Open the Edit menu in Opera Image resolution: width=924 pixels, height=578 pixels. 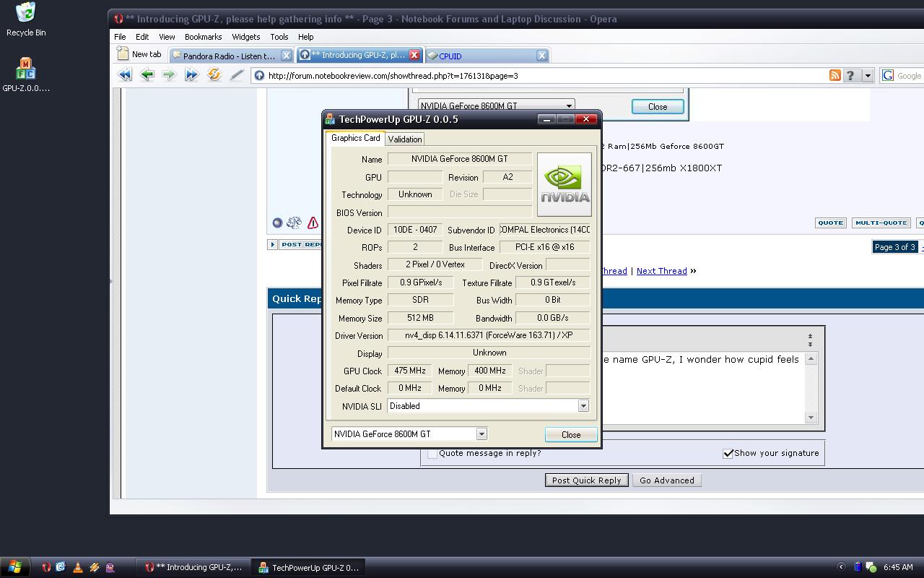coord(142,37)
